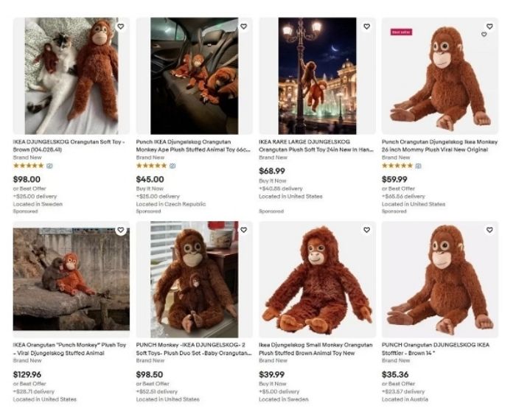Viewport: 516px width, 420px height.
Task: Save the $129.96 Punch Monkey listing with heart
Action: (x=120, y=230)
